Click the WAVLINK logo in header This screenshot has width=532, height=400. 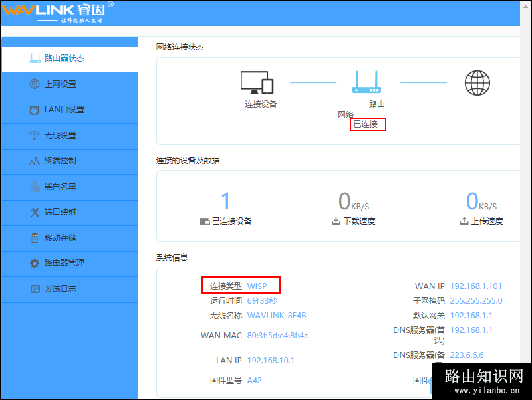(x=58, y=12)
